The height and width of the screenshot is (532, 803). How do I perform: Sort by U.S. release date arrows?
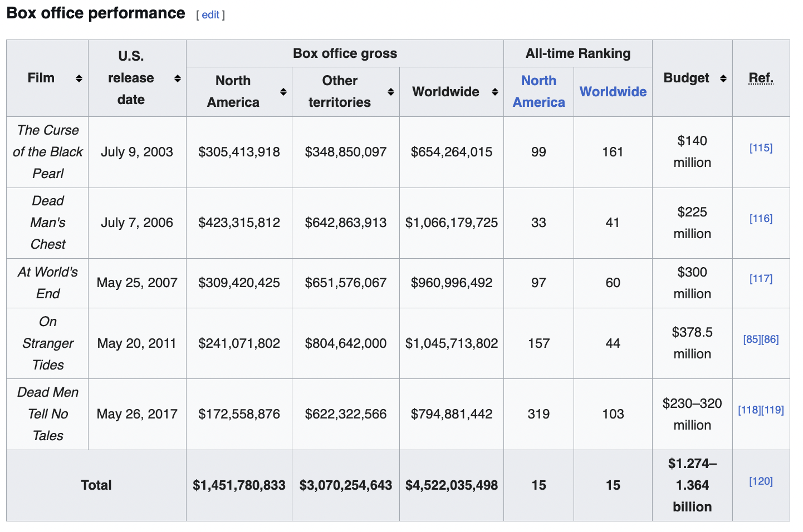[x=177, y=78]
